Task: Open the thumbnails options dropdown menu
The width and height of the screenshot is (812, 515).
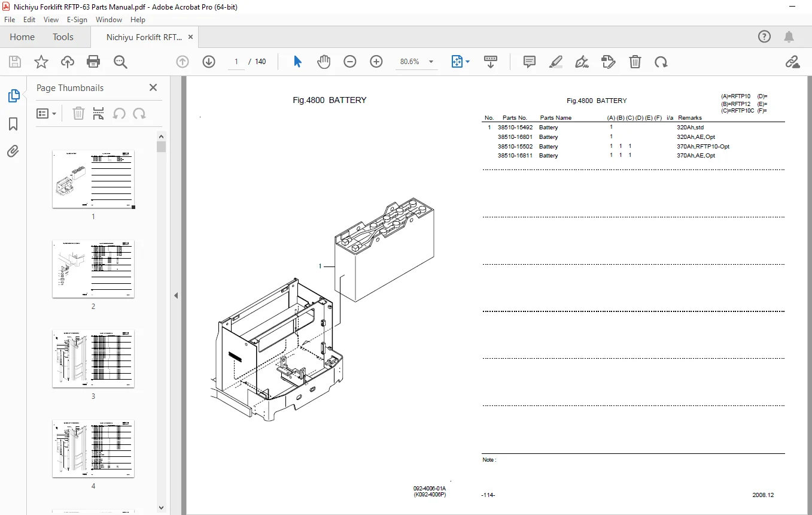Action: (x=47, y=113)
